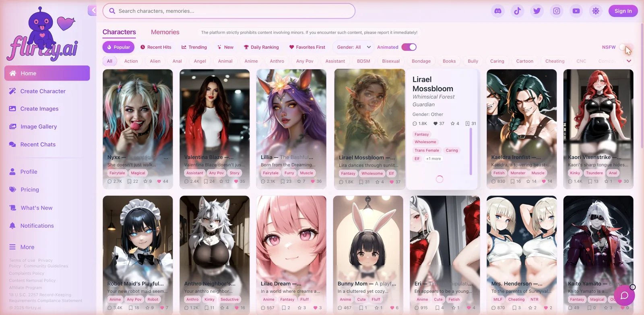
Task: Open the Affiliate Program link
Action: [x=25, y=288]
